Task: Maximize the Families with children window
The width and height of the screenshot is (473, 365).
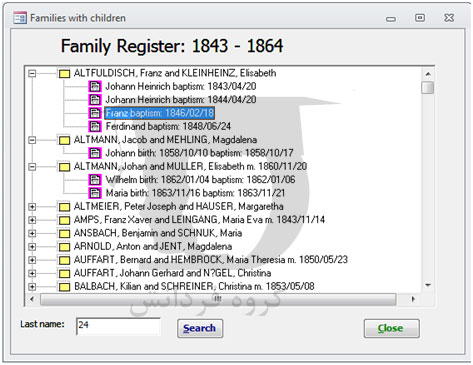Action: tap(420, 18)
